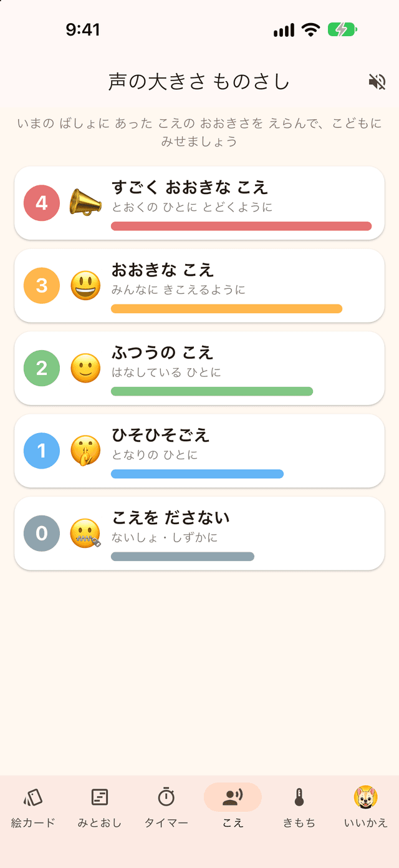
Task: Select the red level 4 circle
Action: [x=42, y=203]
